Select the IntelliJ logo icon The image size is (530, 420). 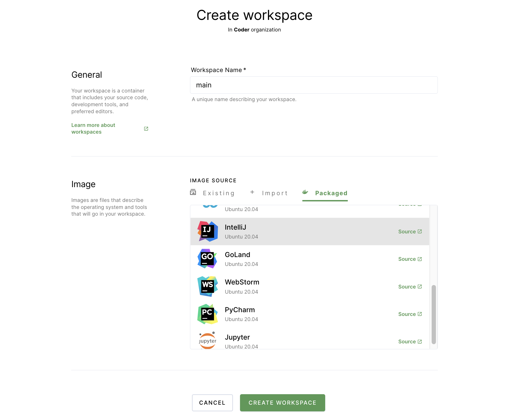pyautogui.click(x=207, y=232)
